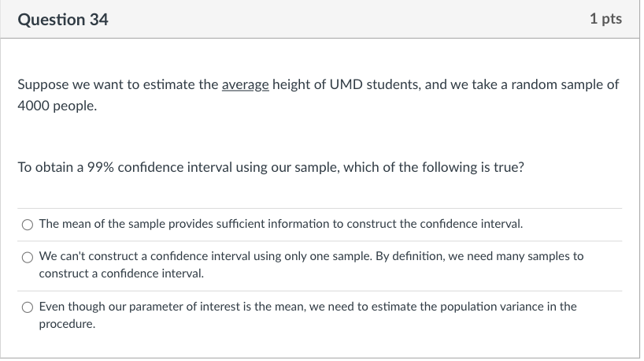Select the radio button for "The mean of the sample" answer
Viewport: 644px width, 361px height.
click(28, 225)
